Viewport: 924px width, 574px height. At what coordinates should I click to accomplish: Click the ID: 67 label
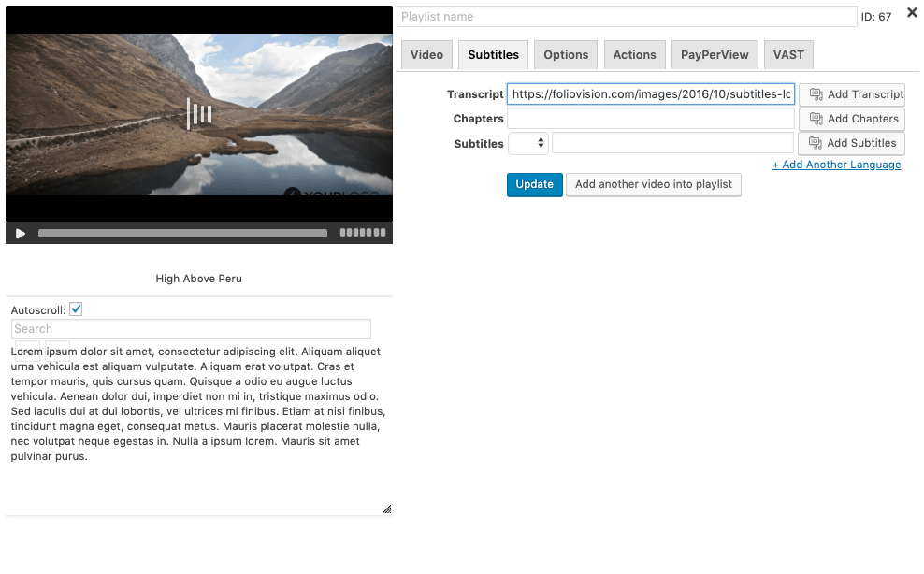pyautogui.click(x=875, y=17)
